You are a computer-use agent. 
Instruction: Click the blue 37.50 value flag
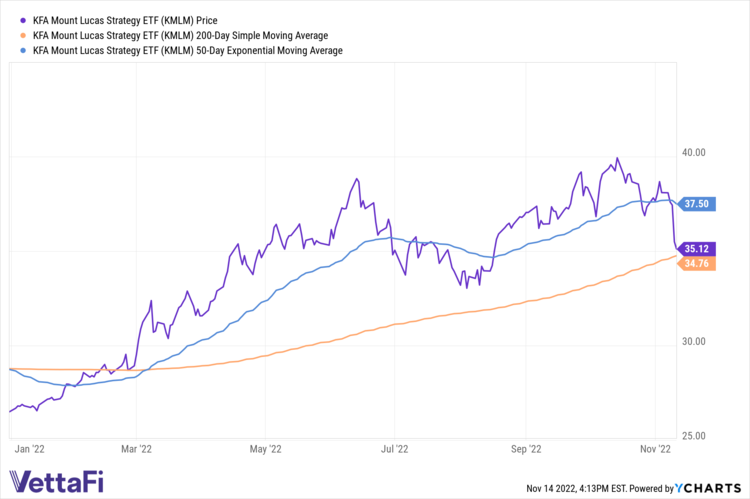(x=694, y=204)
